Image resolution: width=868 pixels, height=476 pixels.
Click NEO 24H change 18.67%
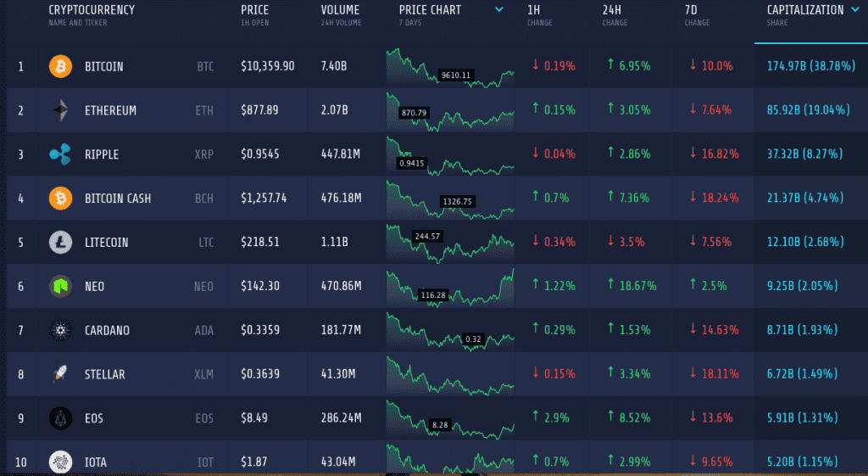(x=632, y=286)
